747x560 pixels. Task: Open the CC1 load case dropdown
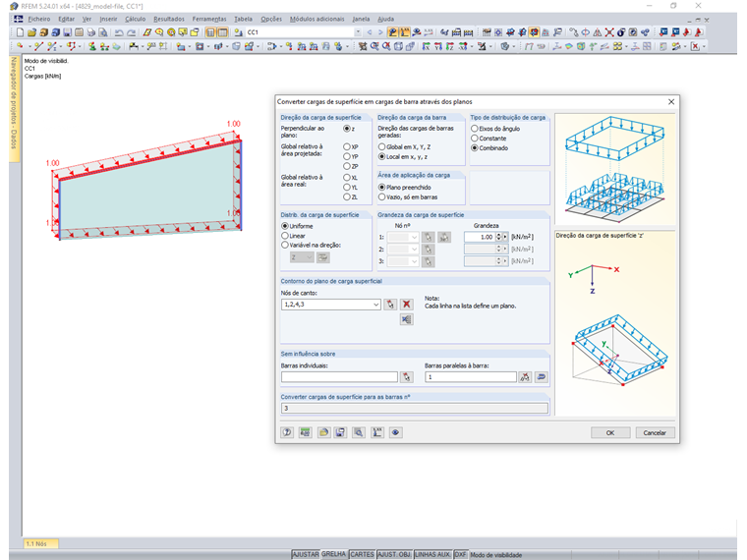click(x=358, y=32)
